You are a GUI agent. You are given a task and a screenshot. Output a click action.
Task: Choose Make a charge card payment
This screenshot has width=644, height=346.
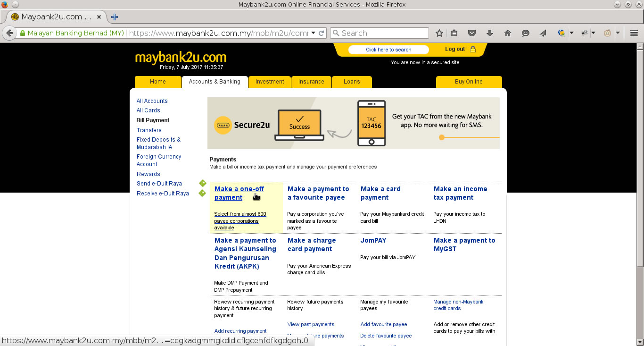[312, 245]
